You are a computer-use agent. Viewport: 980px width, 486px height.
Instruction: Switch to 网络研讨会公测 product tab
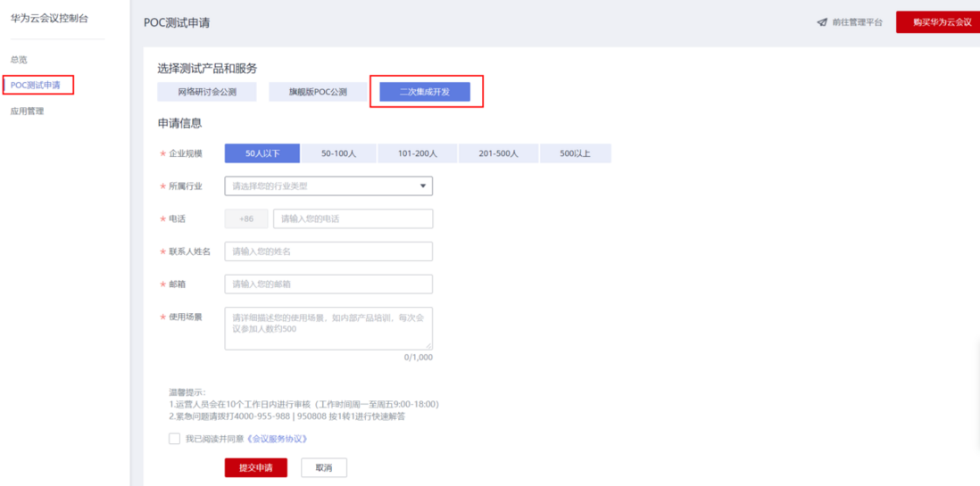pos(207,92)
